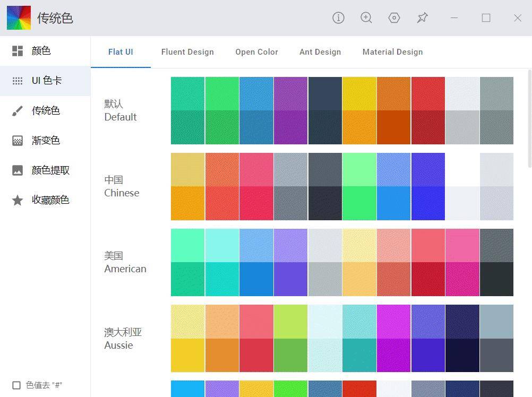The width and height of the screenshot is (532, 397).
Task: Click the vertical scrollbar on the right
Action: 530,119
